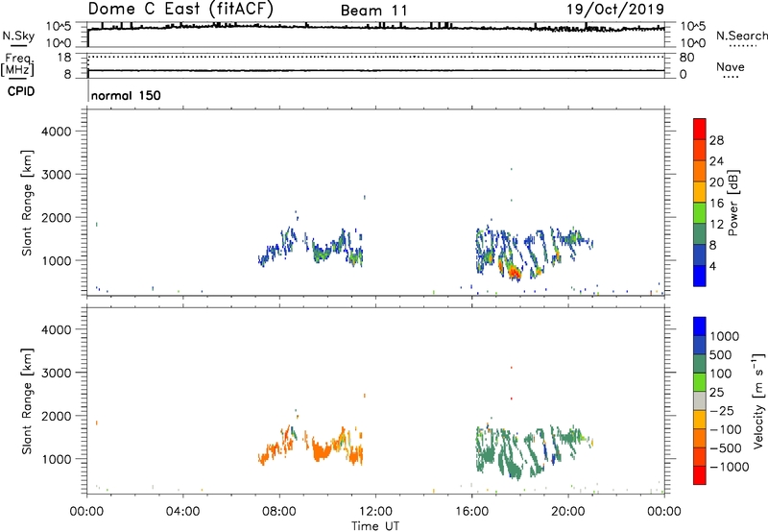
Task: Click the 'Power [dB]' colorbar label
Action: pyautogui.click(x=732, y=203)
